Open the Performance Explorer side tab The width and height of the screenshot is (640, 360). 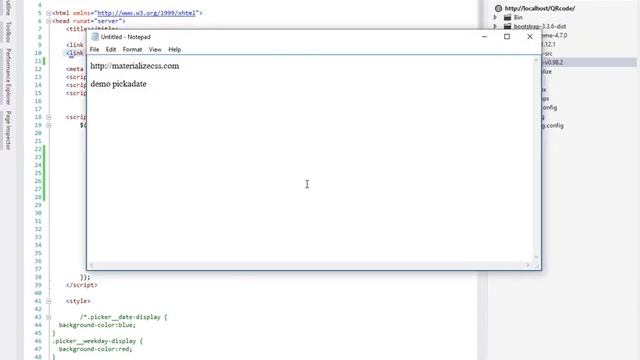[x=8, y=77]
